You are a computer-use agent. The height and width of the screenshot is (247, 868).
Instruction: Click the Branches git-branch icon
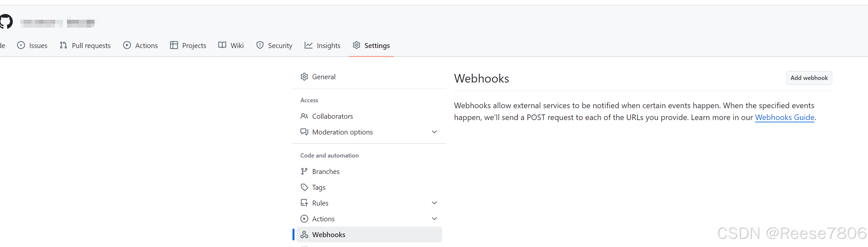click(x=304, y=171)
